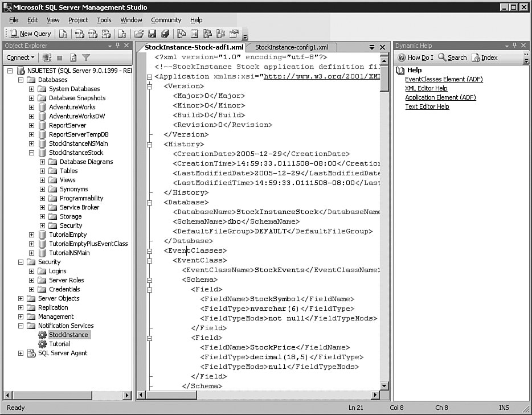Open the Registered Servers window icon
The height and width of the screenshot is (415, 532).
pos(182,34)
